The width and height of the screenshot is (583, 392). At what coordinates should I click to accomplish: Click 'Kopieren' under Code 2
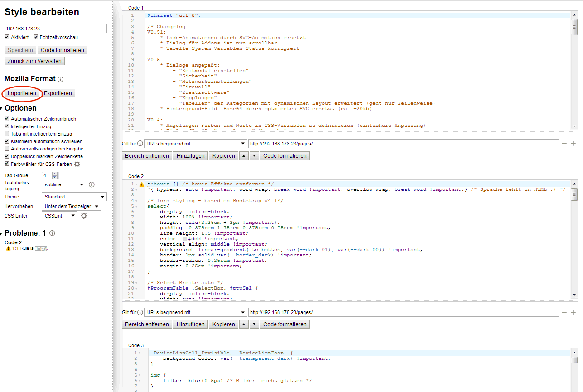[224, 324]
